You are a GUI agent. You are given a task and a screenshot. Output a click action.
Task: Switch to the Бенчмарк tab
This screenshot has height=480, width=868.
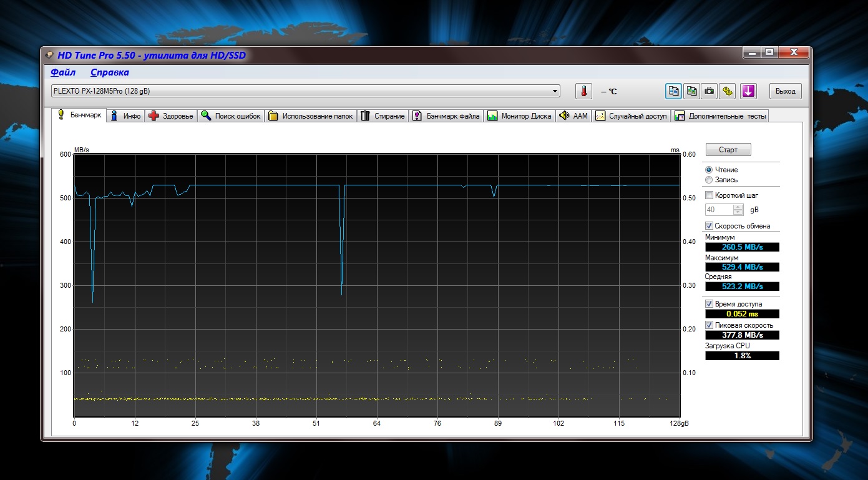tap(79, 115)
